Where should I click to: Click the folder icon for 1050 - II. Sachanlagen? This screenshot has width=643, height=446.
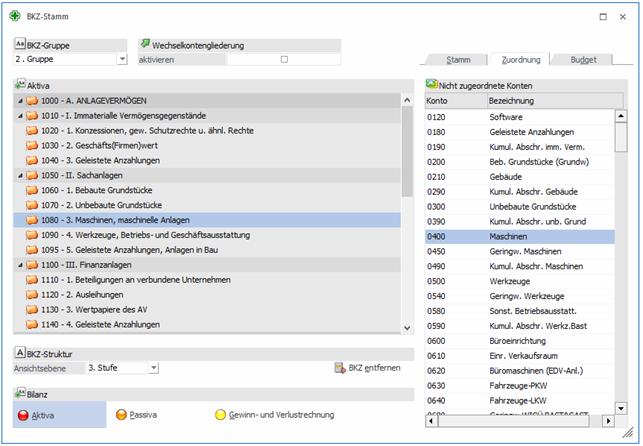pos(31,174)
